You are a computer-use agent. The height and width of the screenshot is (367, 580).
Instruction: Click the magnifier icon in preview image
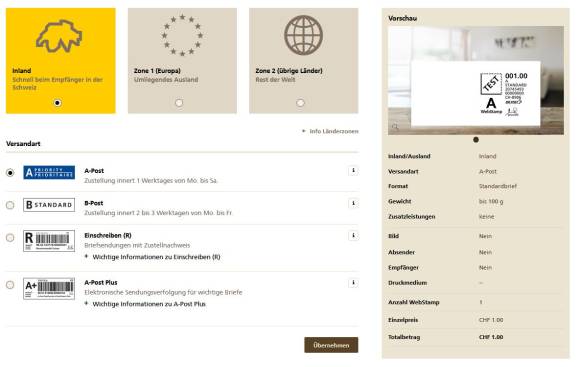[x=395, y=127]
